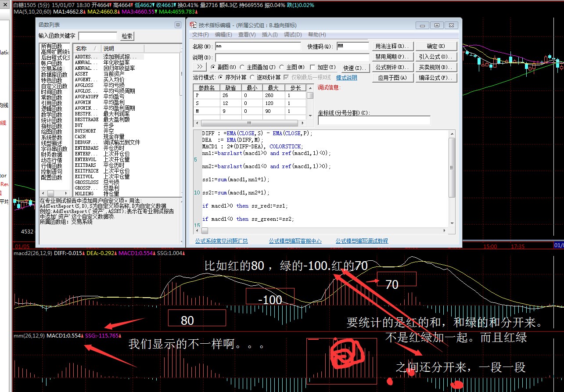Image resolution: width=564 pixels, height=392 pixels.
Task: Open 公式模型编写调试教程 link
Action: (x=362, y=241)
